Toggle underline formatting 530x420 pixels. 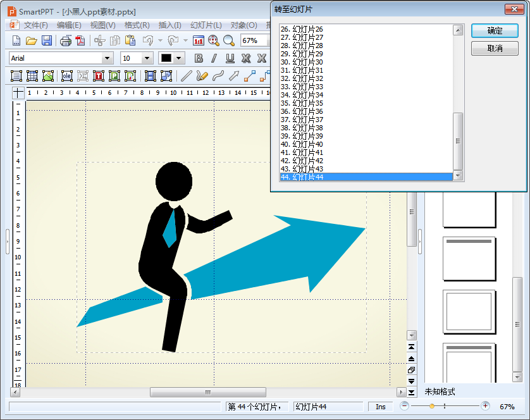tap(230, 58)
